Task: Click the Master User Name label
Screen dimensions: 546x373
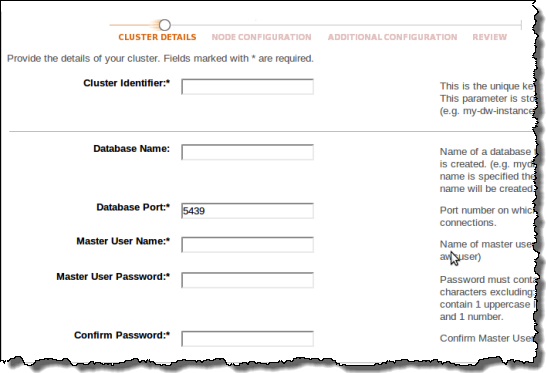Action: pos(123,241)
